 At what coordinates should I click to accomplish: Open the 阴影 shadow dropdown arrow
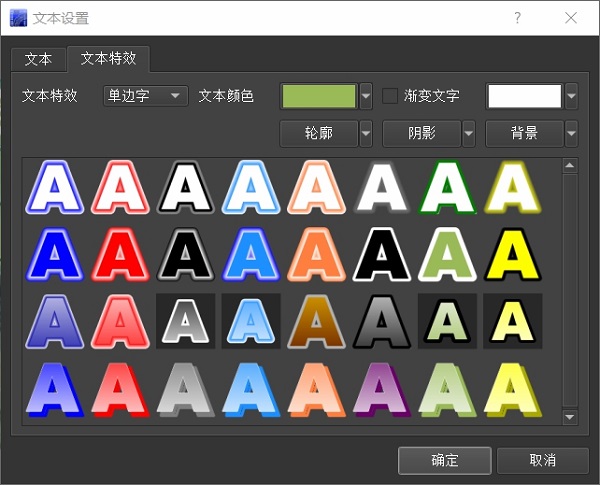point(469,133)
